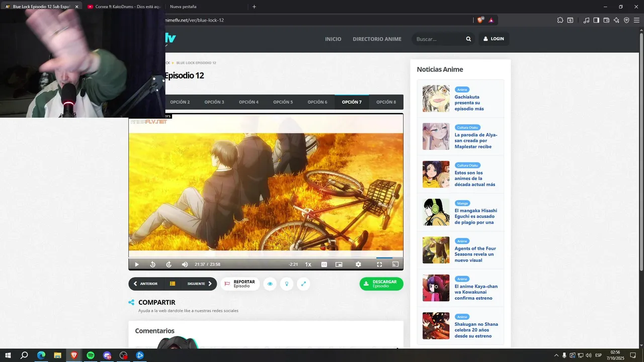Open browser extensions puzzle icon

tap(560, 20)
